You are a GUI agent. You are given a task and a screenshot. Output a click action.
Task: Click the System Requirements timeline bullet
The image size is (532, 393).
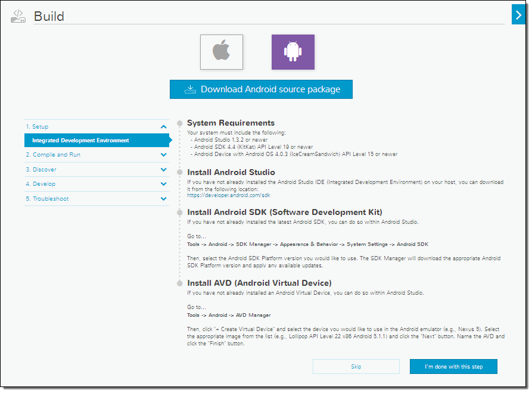[x=180, y=123]
